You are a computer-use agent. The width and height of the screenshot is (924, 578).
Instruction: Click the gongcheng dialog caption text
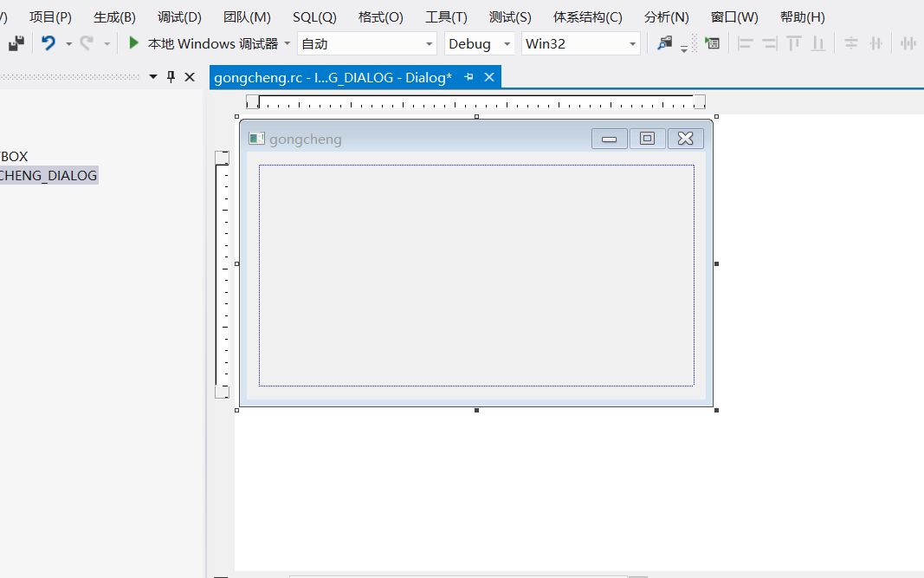coord(305,140)
